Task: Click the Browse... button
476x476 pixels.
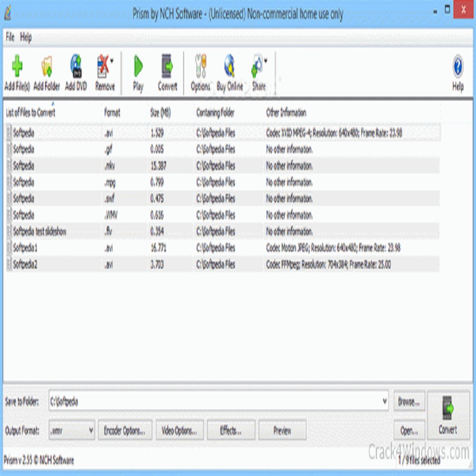Action: click(x=409, y=402)
